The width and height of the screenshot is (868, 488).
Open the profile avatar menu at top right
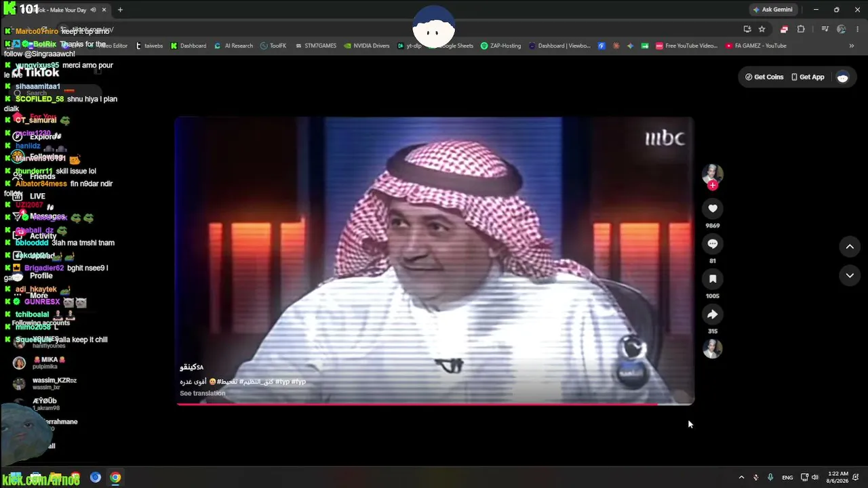[843, 77]
